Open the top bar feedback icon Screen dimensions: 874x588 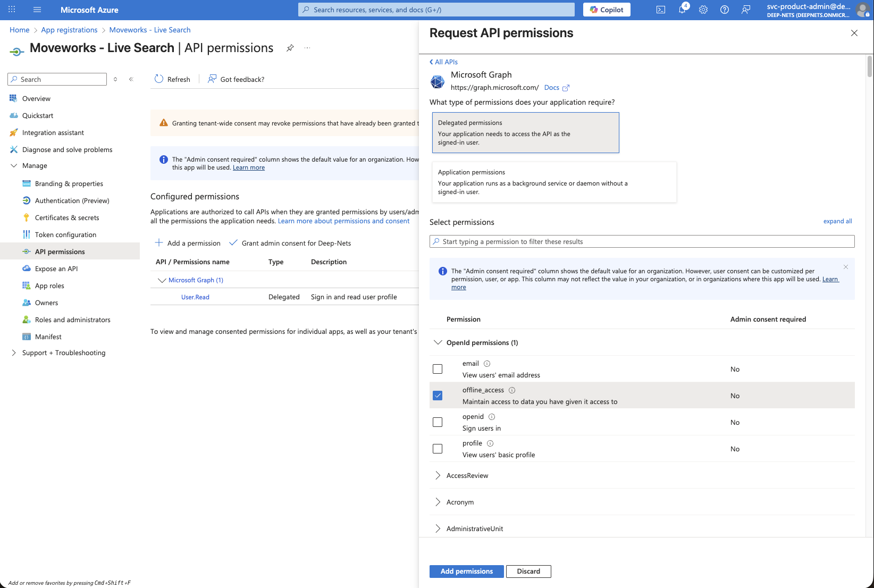click(746, 10)
